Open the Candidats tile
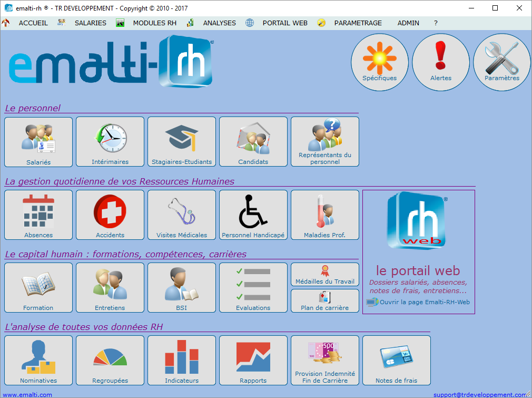This screenshot has height=398, width=532. [x=253, y=142]
